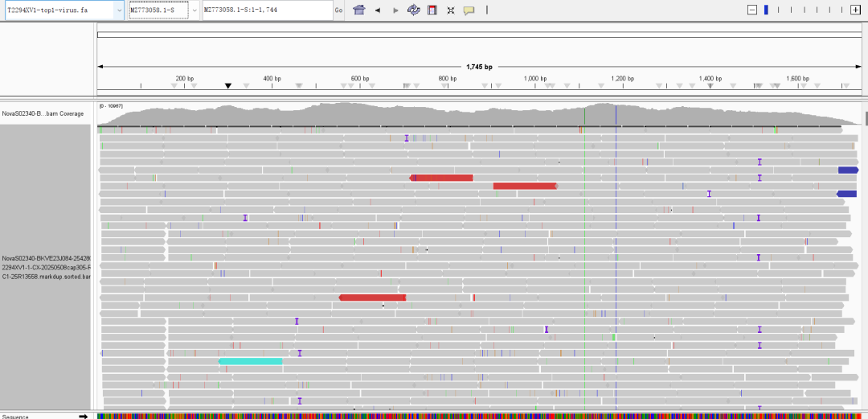Click the Home icon in toolbar
The image size is (868, 419).
tap(359, 10)
